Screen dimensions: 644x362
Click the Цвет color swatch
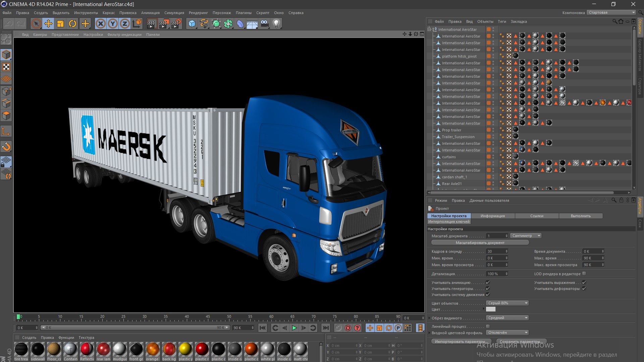tap(491, 309)
